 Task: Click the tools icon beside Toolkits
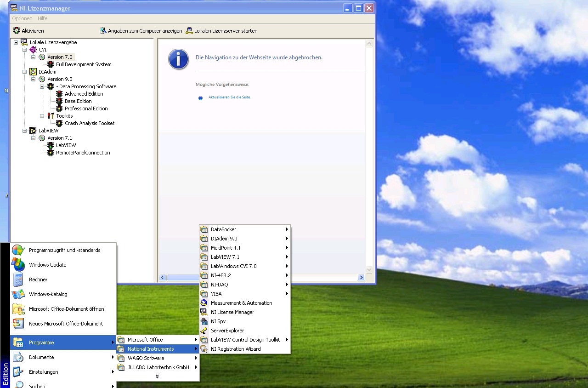[x=51, y=116]
